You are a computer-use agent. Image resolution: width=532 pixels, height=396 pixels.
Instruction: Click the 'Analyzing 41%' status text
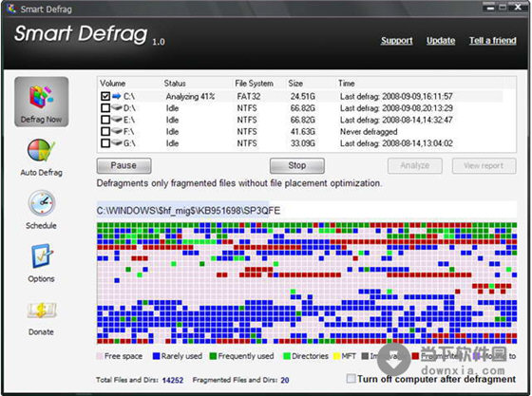(190, 96)
